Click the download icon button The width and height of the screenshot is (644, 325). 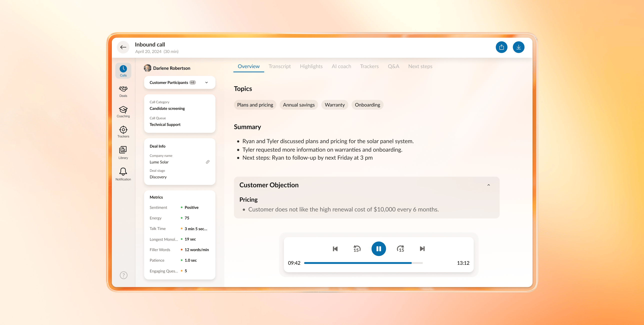(518, 47)
